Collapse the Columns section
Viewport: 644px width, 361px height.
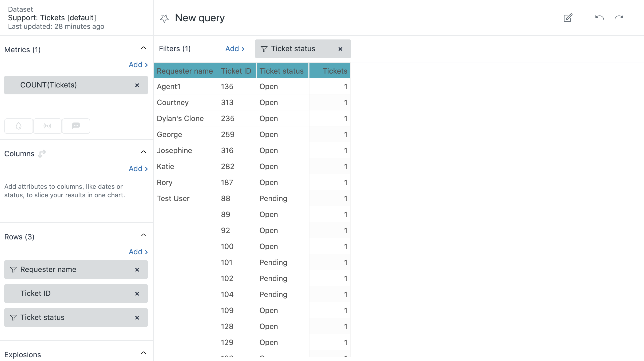pyautogui.click(x=144, y=152)
